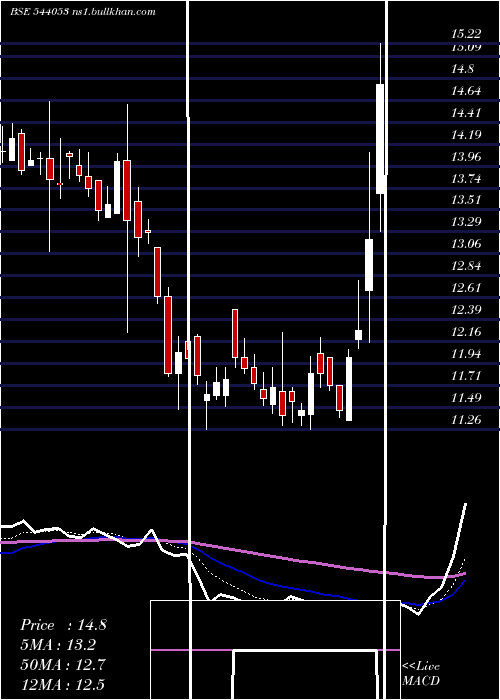Select the '50MA : 12.7' readout
The image size is (500, 700).
pyautogui.click(x=63, y=665)
